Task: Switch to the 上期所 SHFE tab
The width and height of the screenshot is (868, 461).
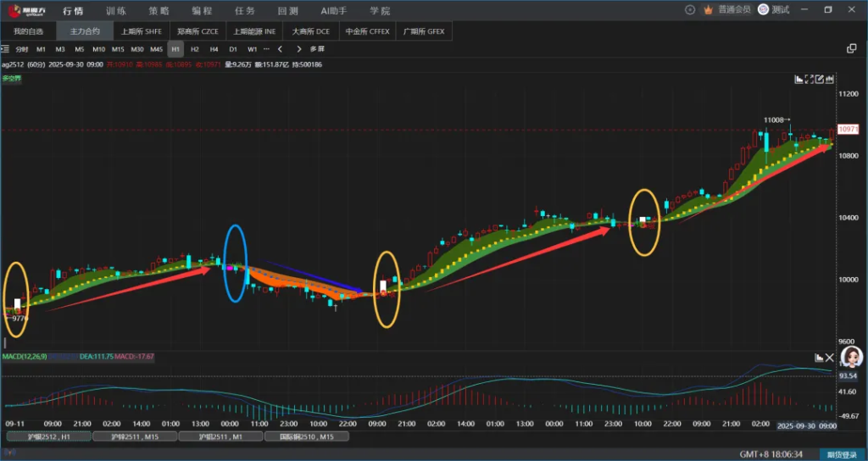Action: point(141,31)
